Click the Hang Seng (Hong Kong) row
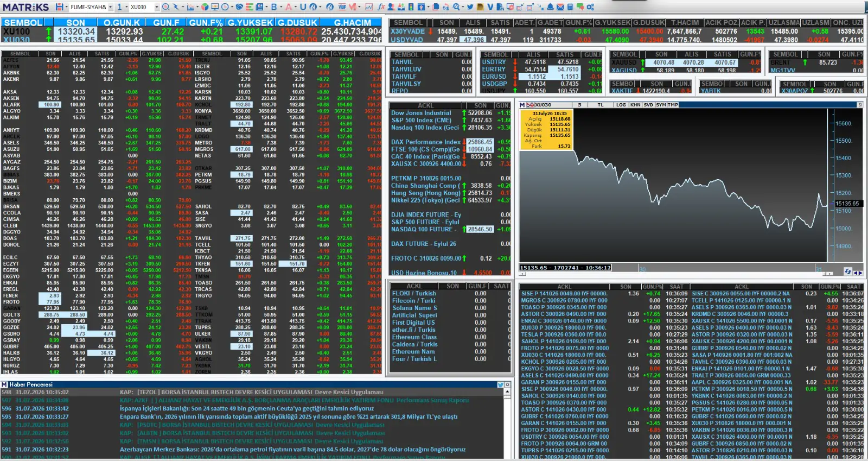This screenshot has height=461, width=868. [x=450, y=193]
